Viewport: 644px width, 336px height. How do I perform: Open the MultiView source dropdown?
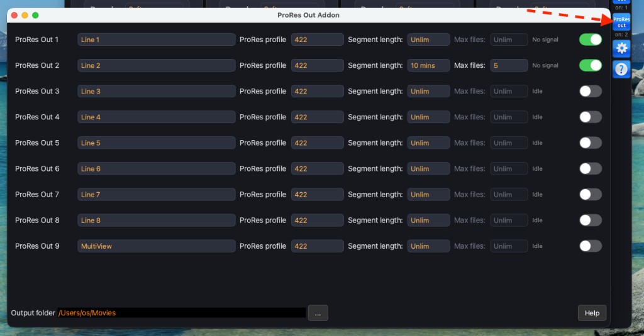click(157, 246)
